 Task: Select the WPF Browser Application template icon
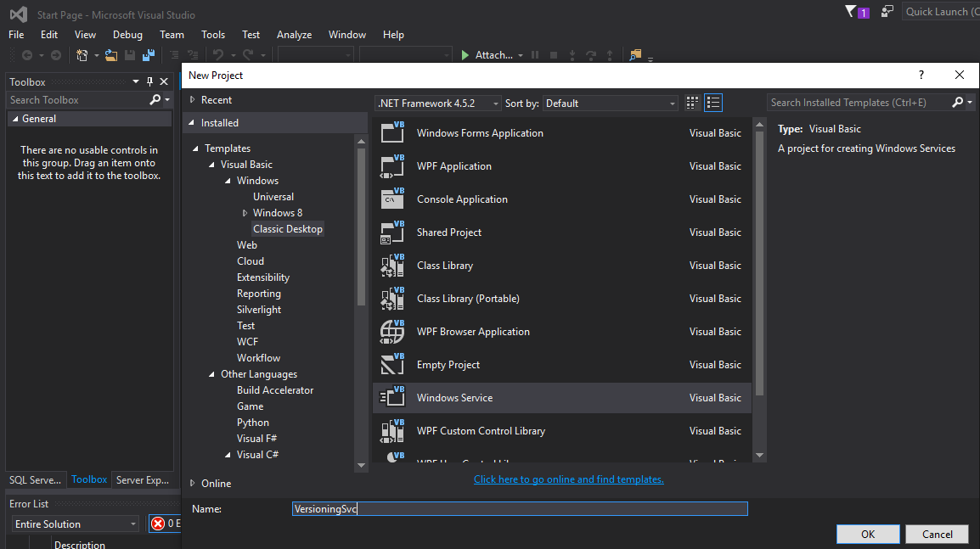pyautogui.click(x=392, y=331)
